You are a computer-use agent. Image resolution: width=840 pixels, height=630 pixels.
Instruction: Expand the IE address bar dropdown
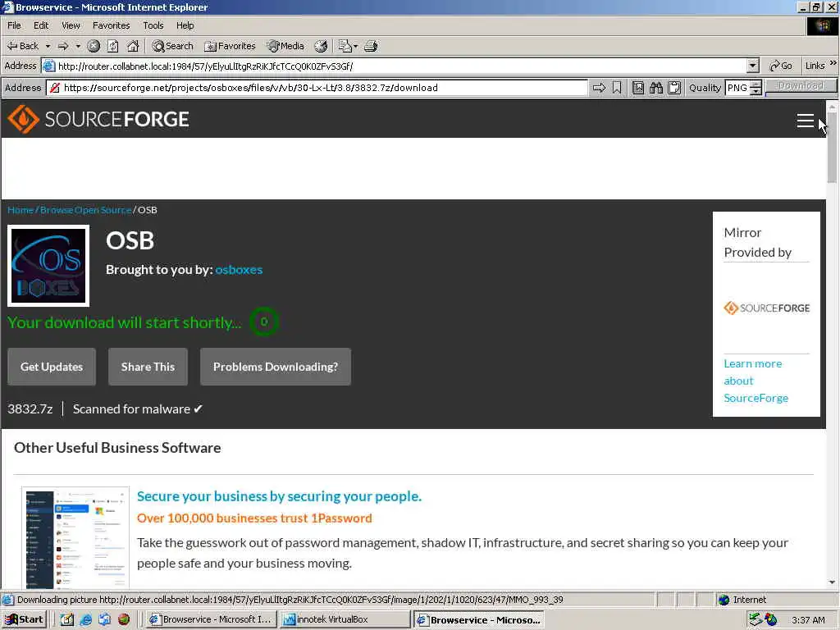click(x=753, y=66)
